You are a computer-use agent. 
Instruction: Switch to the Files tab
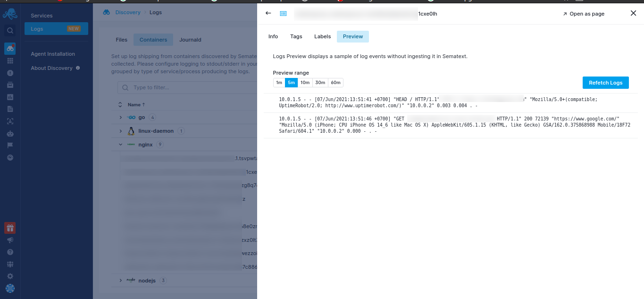122,40
